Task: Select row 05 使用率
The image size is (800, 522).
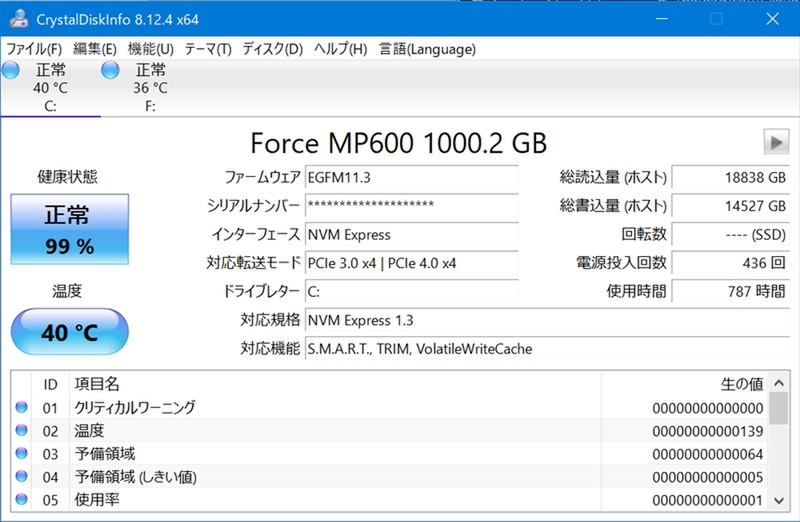Action: (390, 500)
